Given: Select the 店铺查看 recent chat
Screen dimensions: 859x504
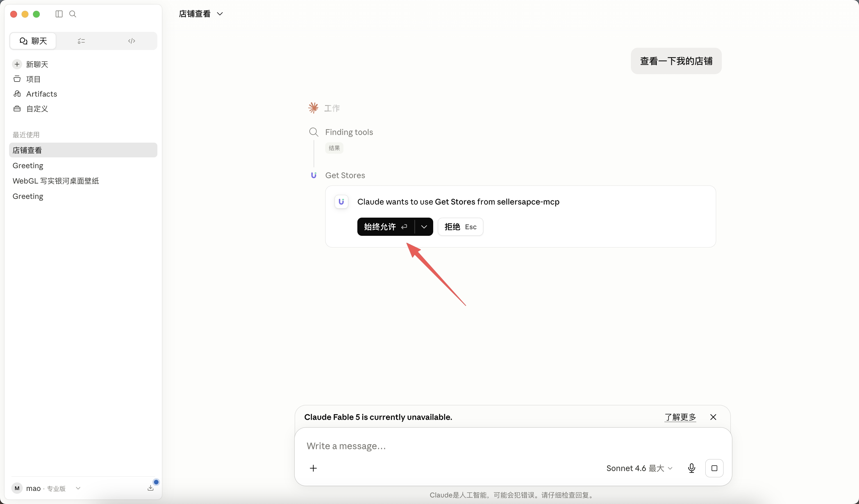Looking at the screenshot, I should click(83, 150).
